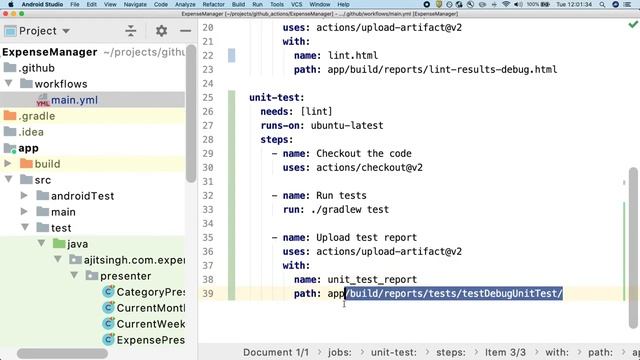Click 'Document 1/1' breadcrumb
The width and height of the screenshot is (640, 360).
coord(276,352)
